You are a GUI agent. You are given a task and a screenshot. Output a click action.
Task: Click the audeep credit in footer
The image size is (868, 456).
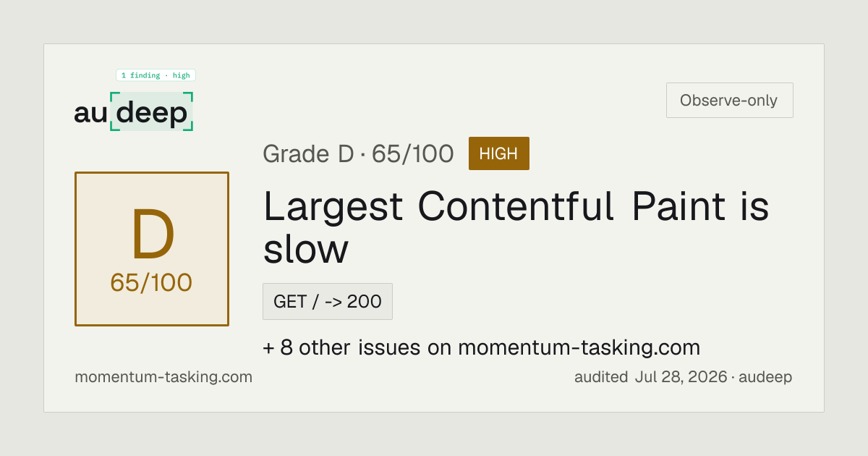tap(766, 377)
